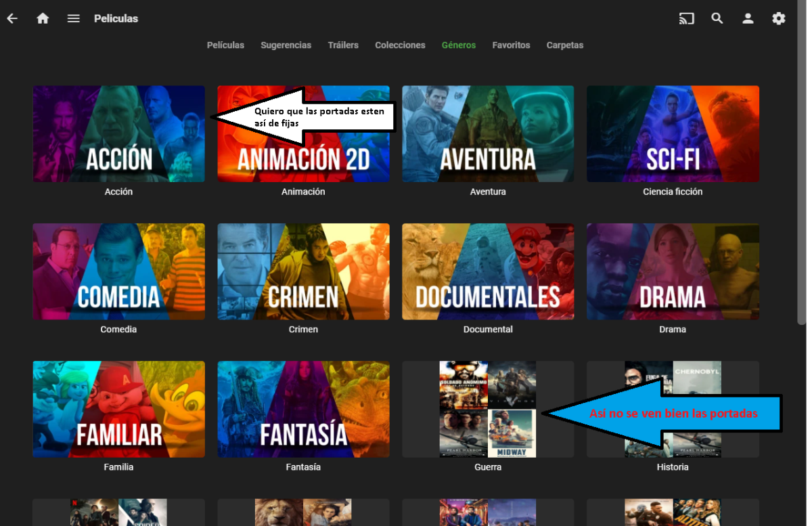This screenshot has height=526, width=812.
Task: Click the Peliculas page title
Action: 116,18
